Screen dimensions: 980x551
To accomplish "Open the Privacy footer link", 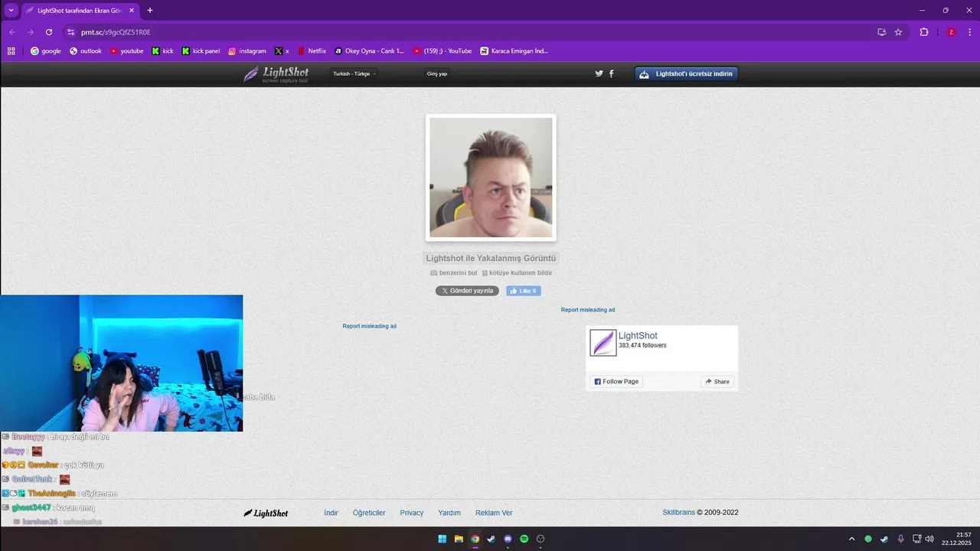I will pyautogui.click(x=411, y=513).
